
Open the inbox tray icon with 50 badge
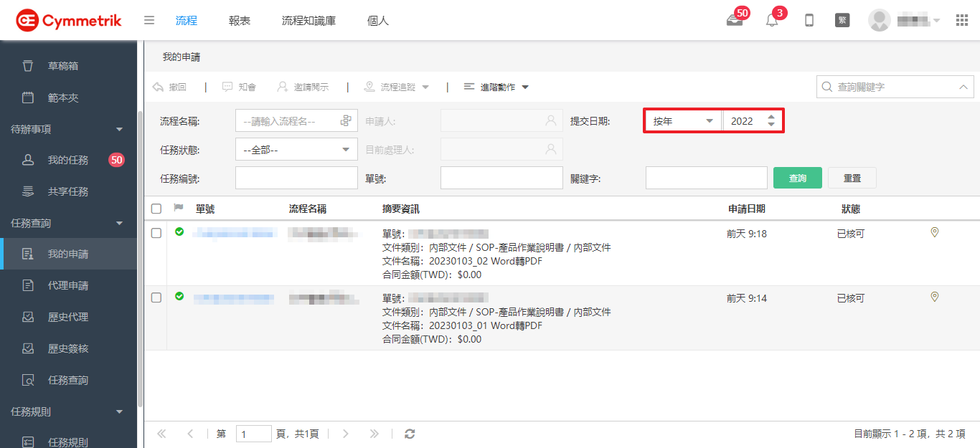tap(735, 20)
